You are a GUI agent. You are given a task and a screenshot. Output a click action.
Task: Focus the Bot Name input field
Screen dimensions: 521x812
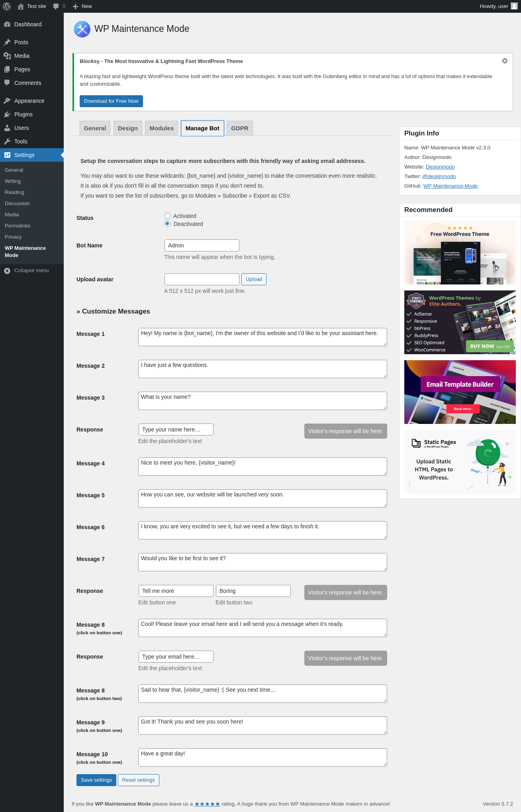click(x=202, y=245)
